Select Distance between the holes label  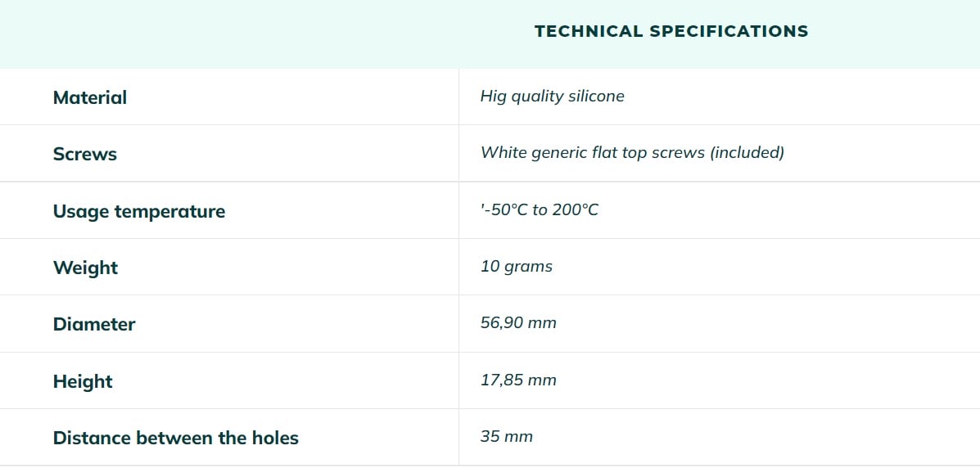[x=176, y=438]
